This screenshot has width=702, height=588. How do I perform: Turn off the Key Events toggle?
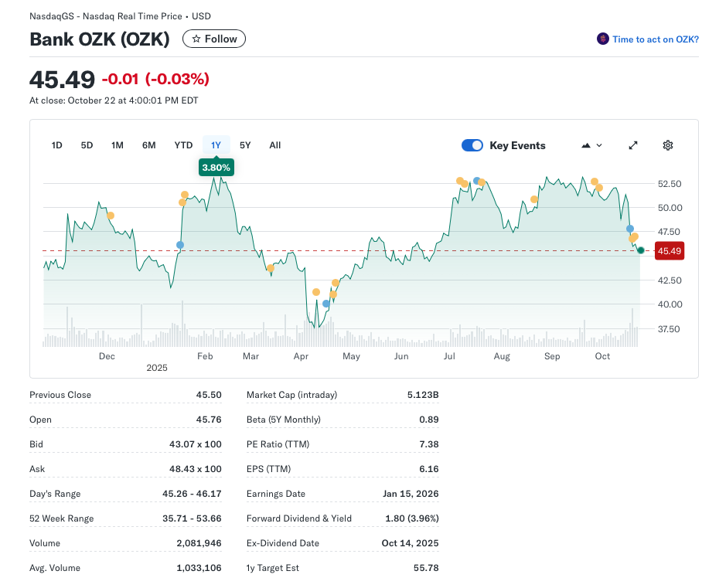click(472, 145)
